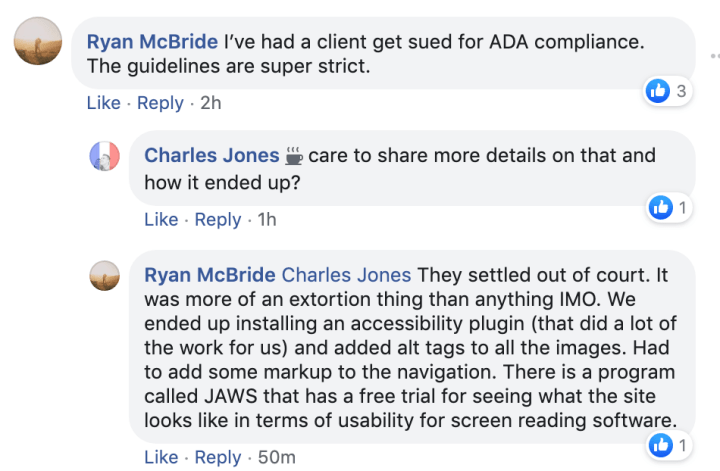Click Charles Jones's French flag avatar

[105, 155]
